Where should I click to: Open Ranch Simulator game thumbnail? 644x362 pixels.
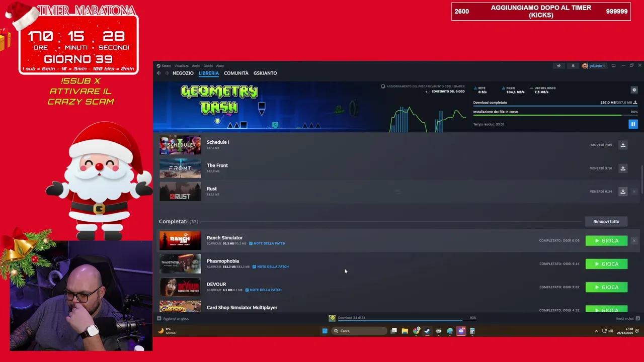click(x=180, y=241)
